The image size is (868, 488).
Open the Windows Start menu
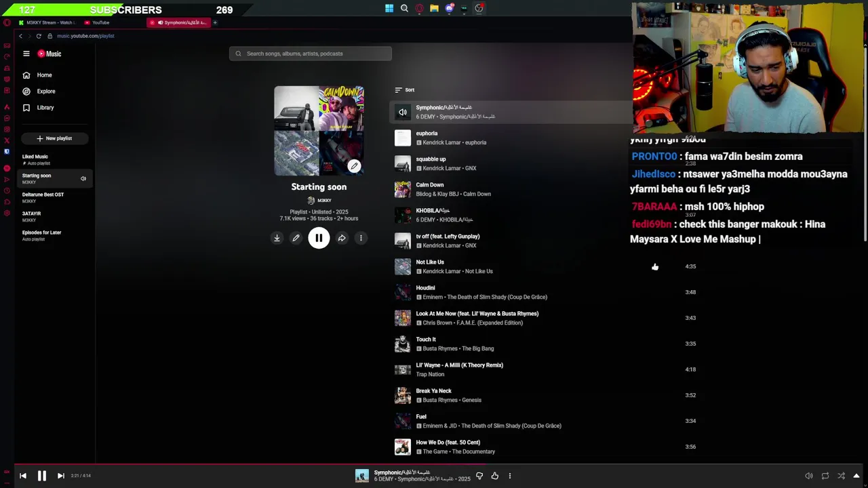pos(389,9)
